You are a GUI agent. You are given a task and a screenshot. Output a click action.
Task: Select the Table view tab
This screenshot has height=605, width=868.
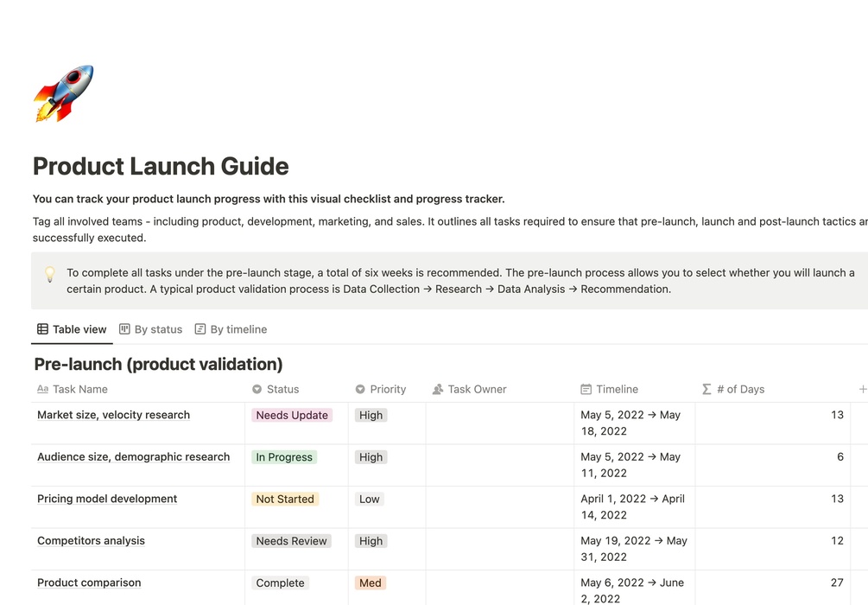(x=72, y=329)
